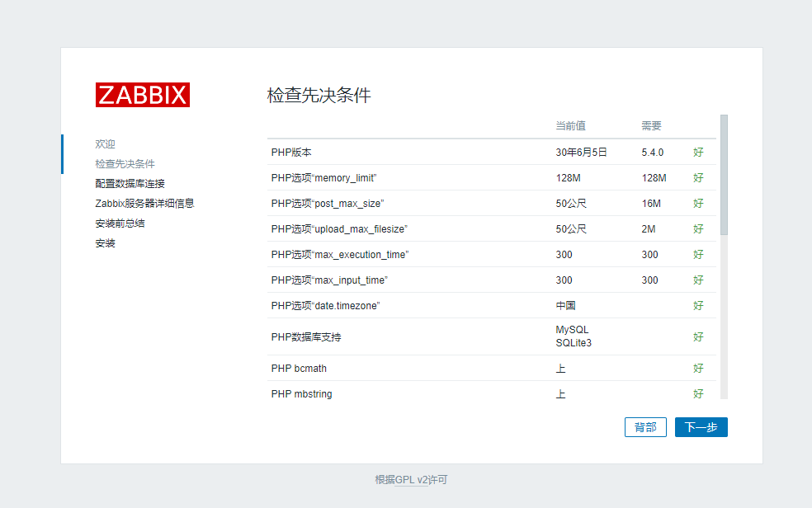Viewport: 812px width, 508px height.
Task: Click the max_execution_time row label
Action: 340,255
